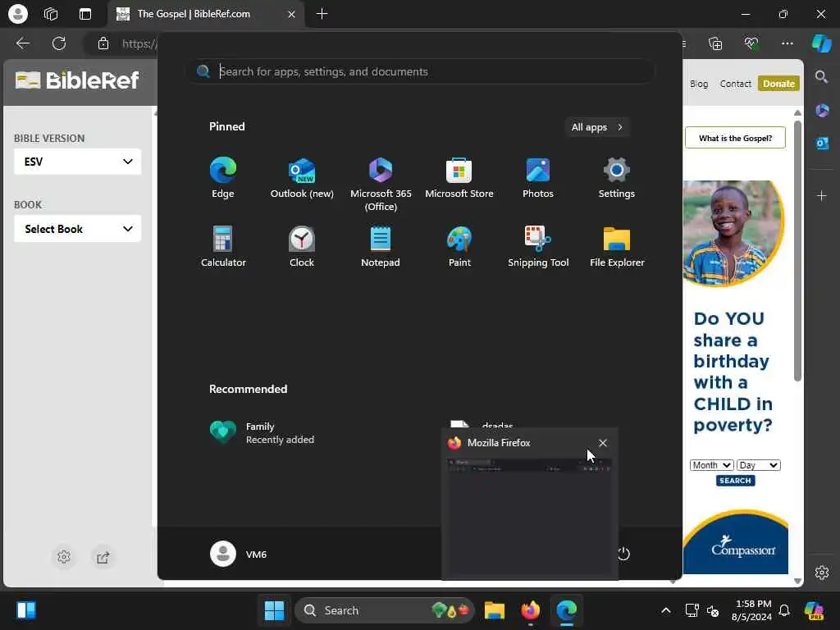Open Edge sidebar settings gear
Viewport: 840px width, 630px height.
tap(822, 573)
